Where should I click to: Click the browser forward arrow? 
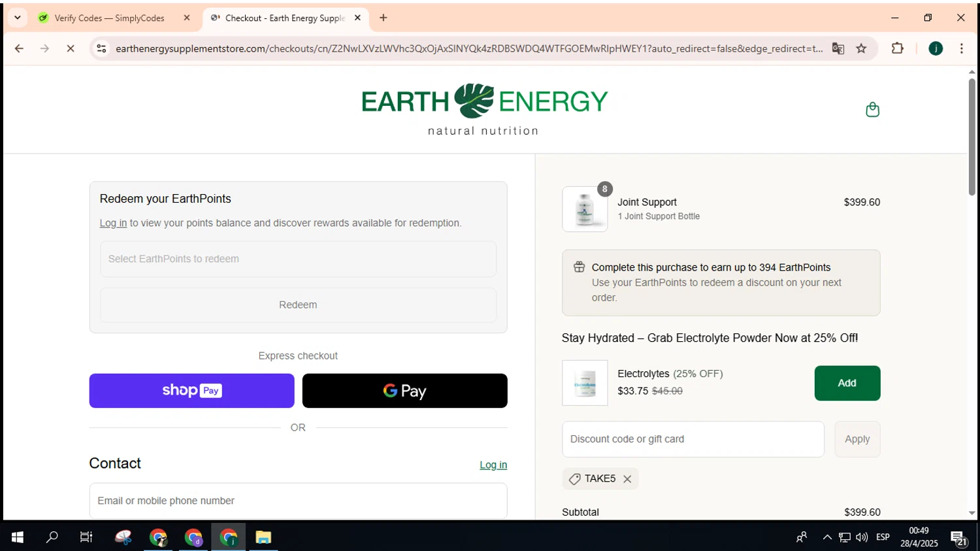click(44, 48)
